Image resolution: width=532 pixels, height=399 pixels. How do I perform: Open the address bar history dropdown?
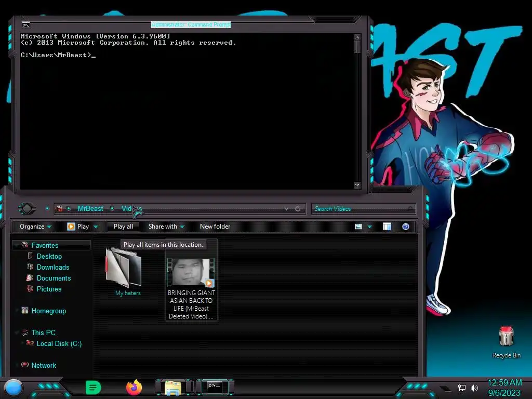[286, 209]
